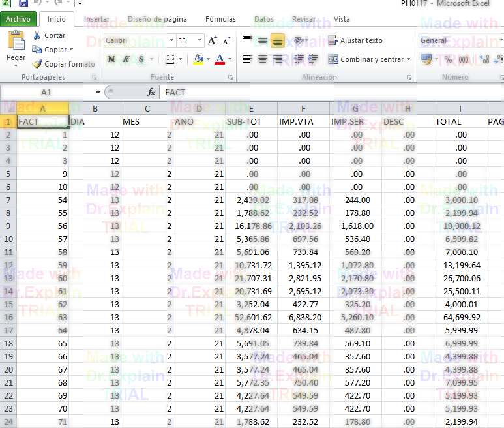Click the insert function fx icon
The height and width of the screenshot is (428, 504).
coord(151,93)
